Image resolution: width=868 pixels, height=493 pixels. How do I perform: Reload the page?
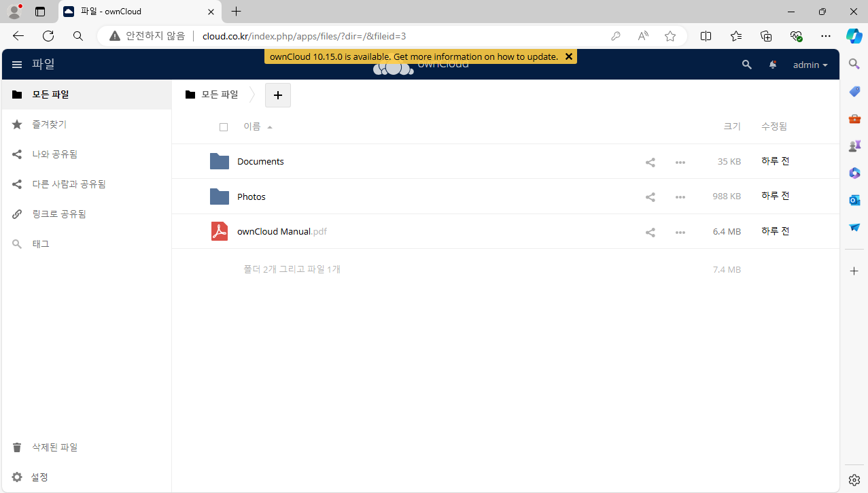[48, 36]
